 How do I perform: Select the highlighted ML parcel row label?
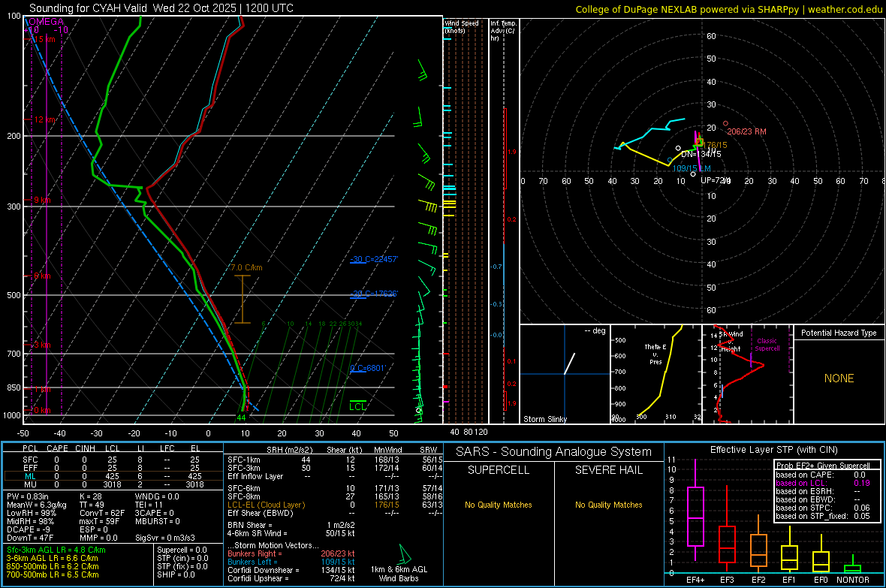[x=30, y=476]
